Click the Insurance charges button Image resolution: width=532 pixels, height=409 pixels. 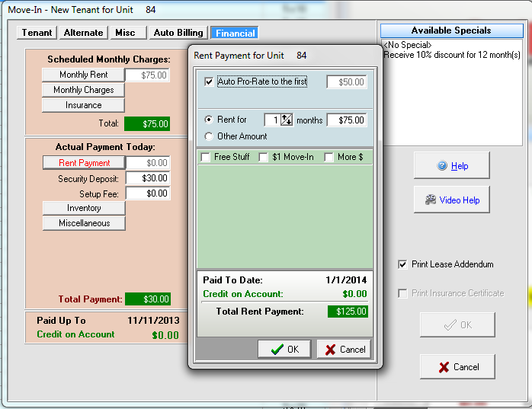tap(83, 105)
